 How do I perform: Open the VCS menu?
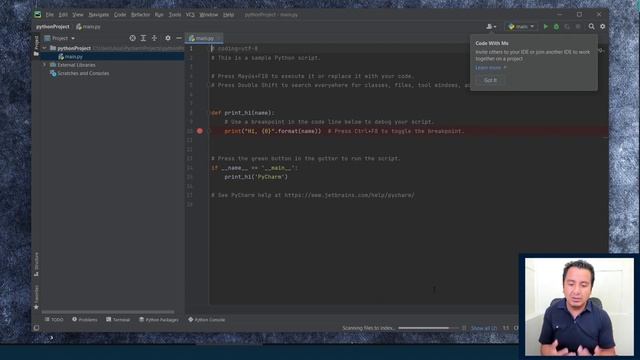click(x=190, y=15)
